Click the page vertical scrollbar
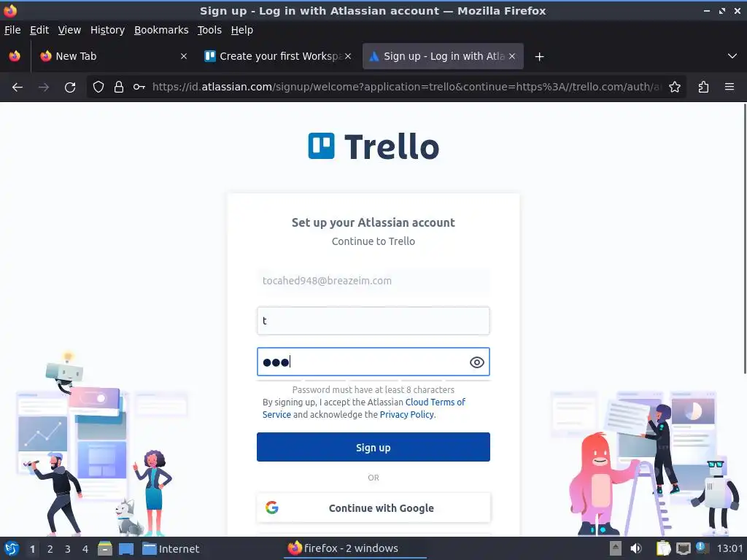 744,238
